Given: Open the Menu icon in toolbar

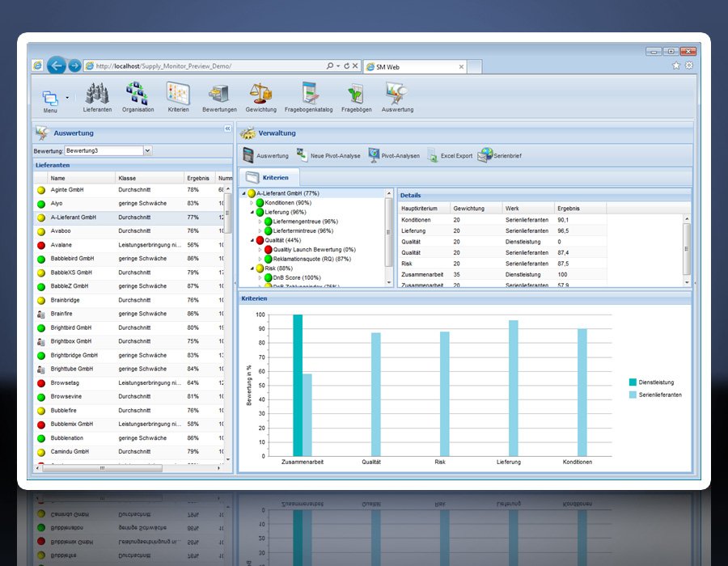Looking at the screenshot, I should (x=50, y=99).
